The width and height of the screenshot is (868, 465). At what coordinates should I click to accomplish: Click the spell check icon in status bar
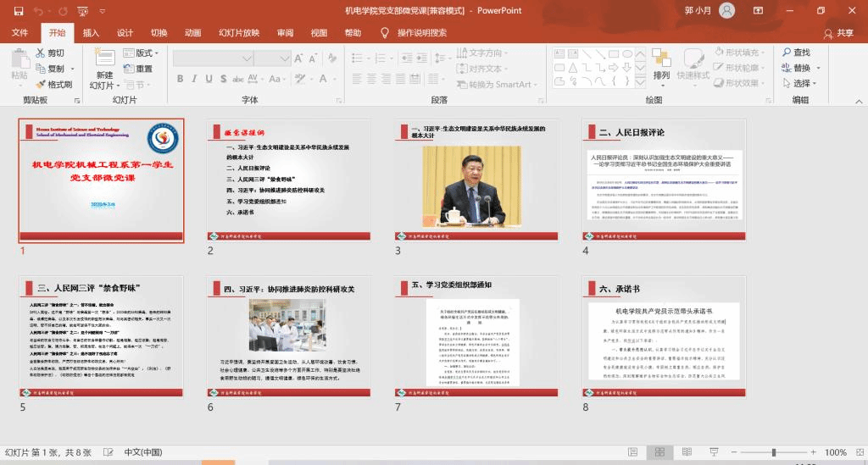(109, 452)
